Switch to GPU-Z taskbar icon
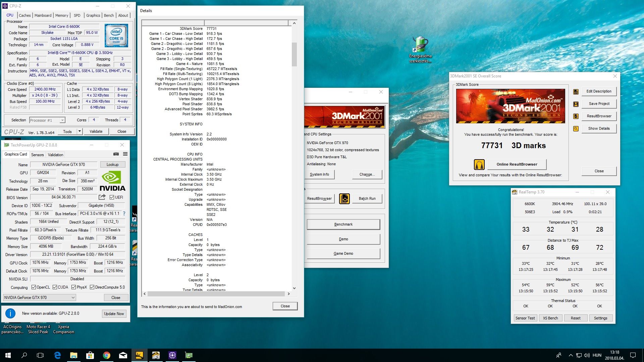Screen dimensions: 644x362 tap(189, 355)
